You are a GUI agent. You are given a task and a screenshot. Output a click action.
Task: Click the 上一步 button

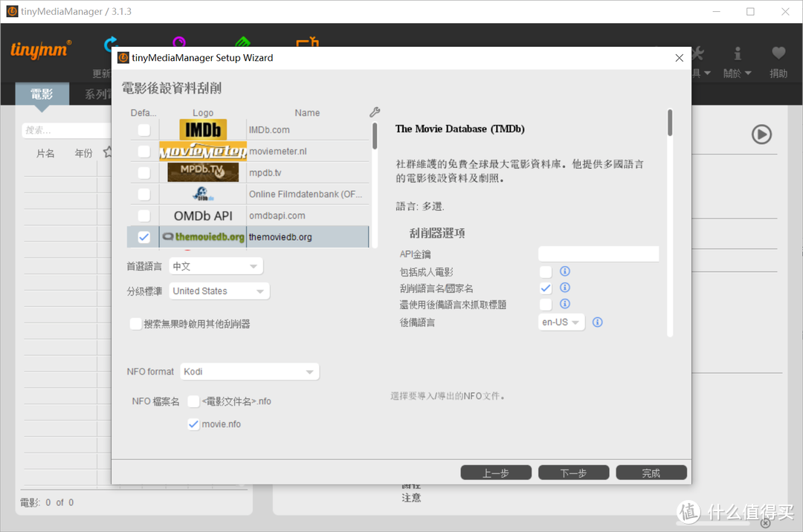(x=496, y=473)
